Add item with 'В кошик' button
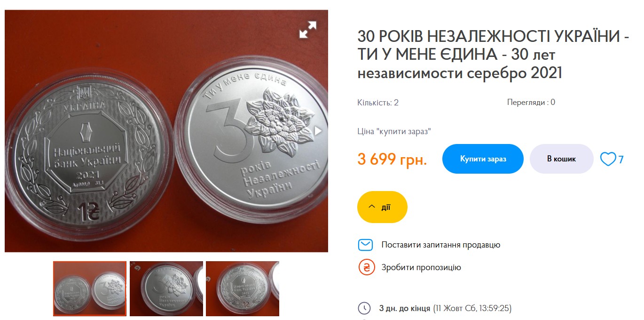 tap(561, 159)
